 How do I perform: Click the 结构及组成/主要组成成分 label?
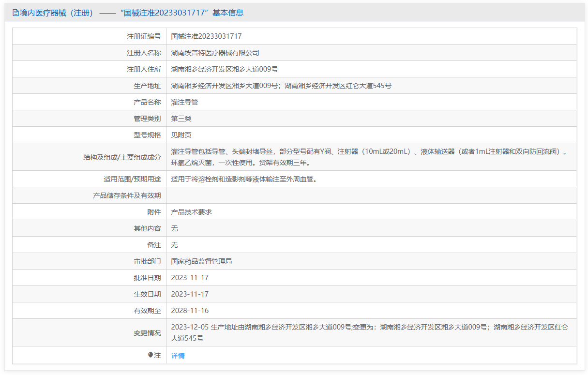[122, 157]
